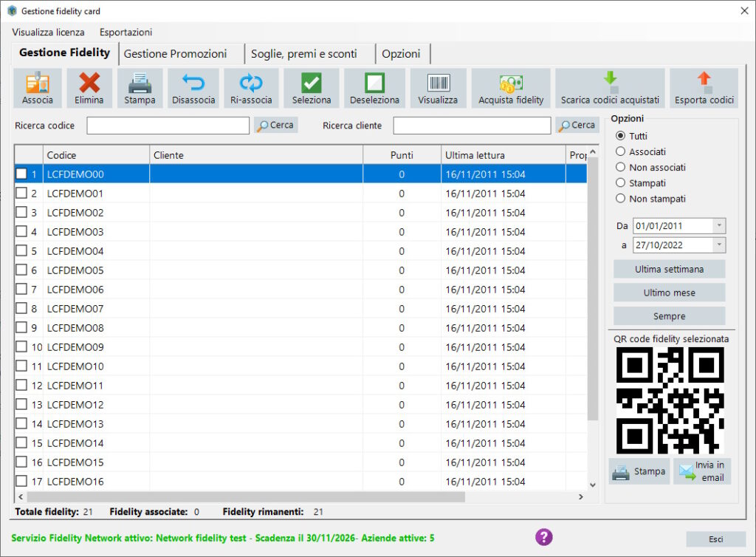The height and width of the screenshot is (557, 756).
Task: Open the Da start date dropdown
Action: point(720,226)
